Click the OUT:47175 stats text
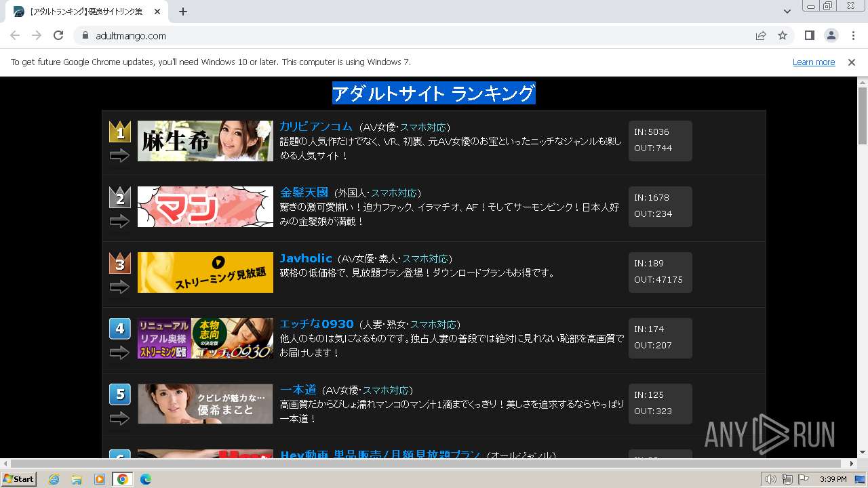This screenshot has height=488, width=868. (658, 279)
